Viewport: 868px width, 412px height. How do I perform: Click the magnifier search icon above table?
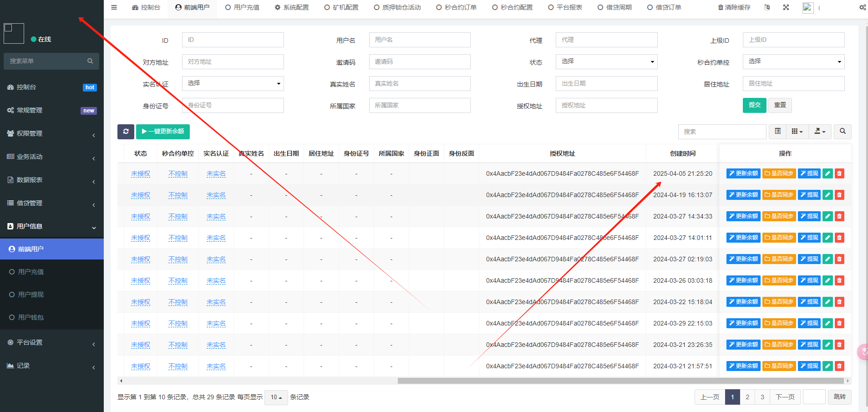(x=843, y=132)
